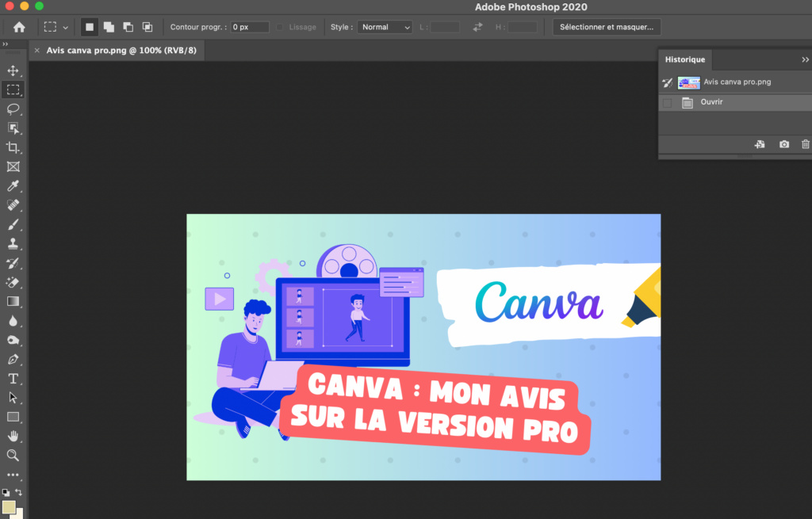Choose Add to Selection mode
The width and height of the screenshot is (812, 519).
[x=109, y=27]
